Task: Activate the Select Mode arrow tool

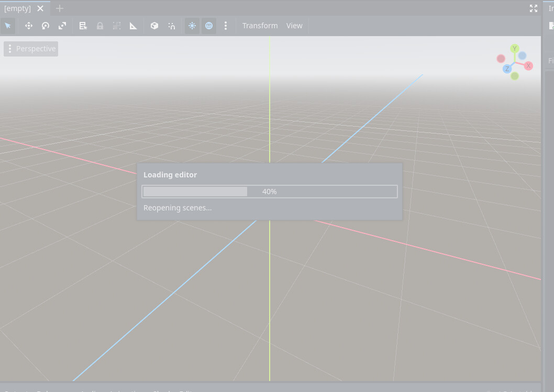Action: pos(8,26)
